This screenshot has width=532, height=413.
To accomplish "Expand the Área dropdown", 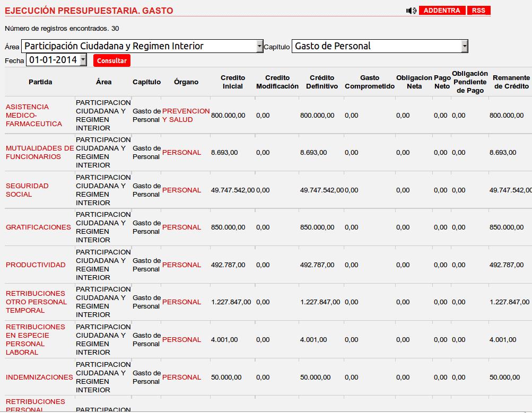I will pos(142,47).
